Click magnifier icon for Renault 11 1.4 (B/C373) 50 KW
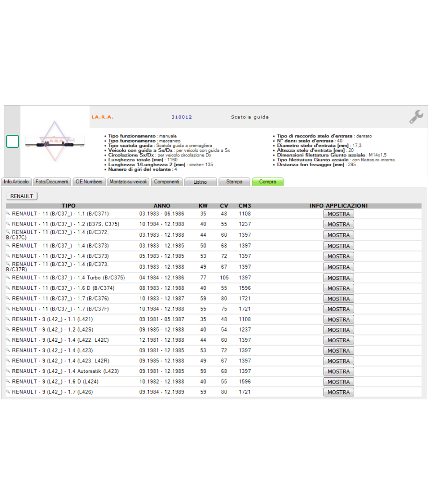Viewport: 432px width, 504px height. tap(8, 246)
